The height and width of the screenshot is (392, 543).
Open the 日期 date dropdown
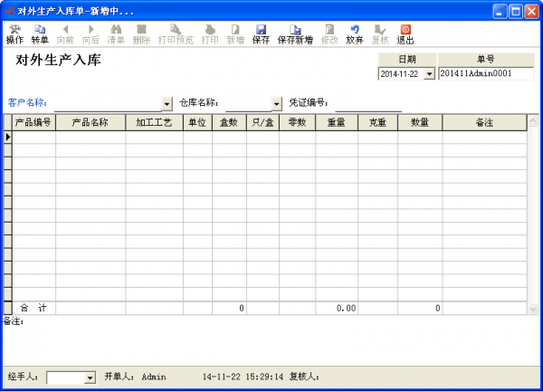pos(429,73)
